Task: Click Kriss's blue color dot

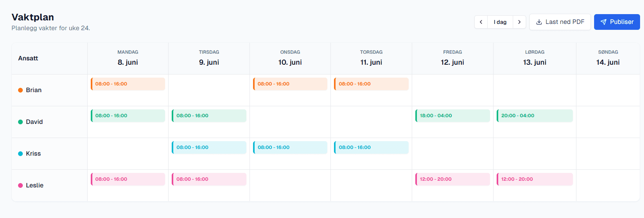Action: click(x=20, y=154)
